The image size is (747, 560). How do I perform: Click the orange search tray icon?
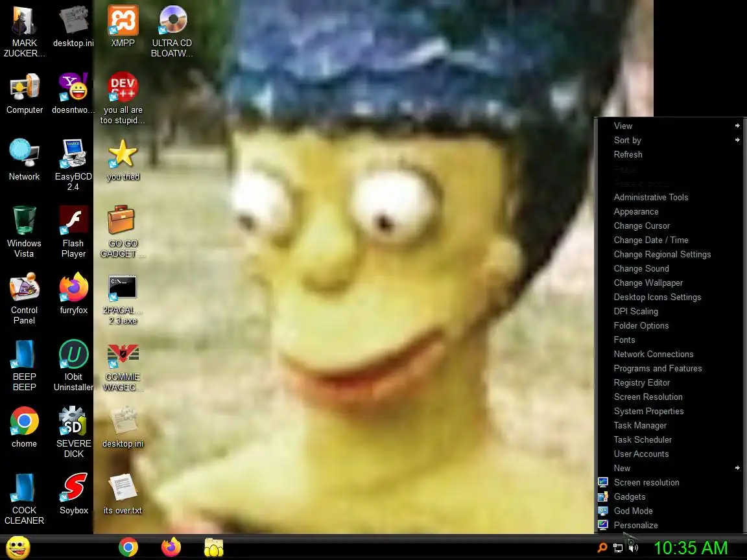pyautogui.click(x=602, y=548)
